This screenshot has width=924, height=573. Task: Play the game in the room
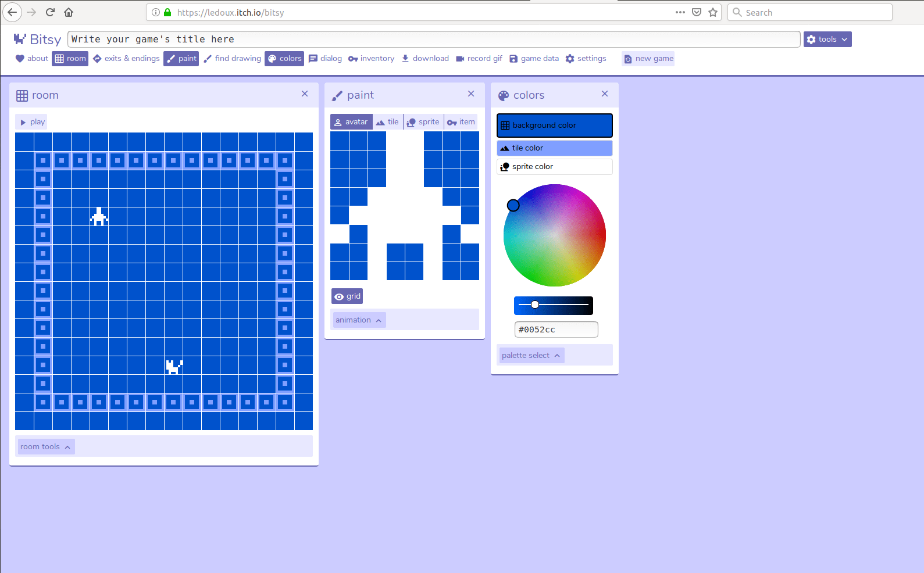click(32, 122)
